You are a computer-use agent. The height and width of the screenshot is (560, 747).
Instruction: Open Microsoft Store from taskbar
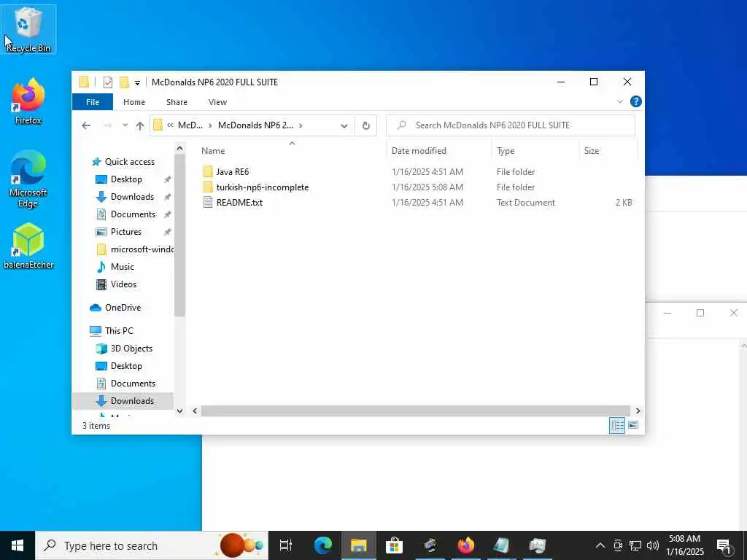pyautogui.click(x=394, y=545)
